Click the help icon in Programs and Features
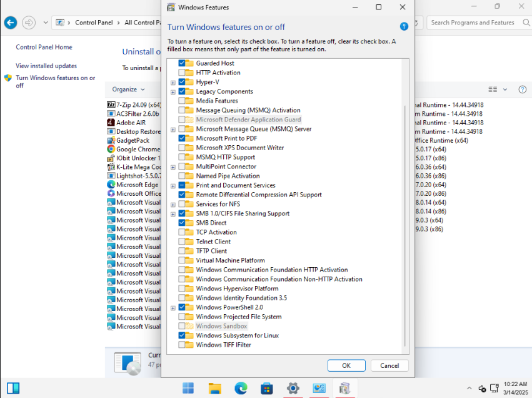The width and height of the screenshot is (532, 398). [x=523, y=89]
